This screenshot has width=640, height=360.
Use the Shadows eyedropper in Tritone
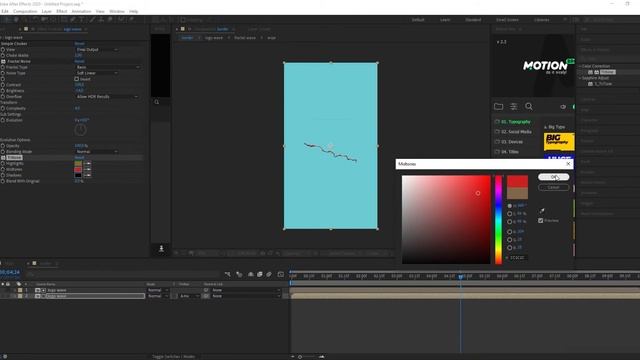(87, 175)
